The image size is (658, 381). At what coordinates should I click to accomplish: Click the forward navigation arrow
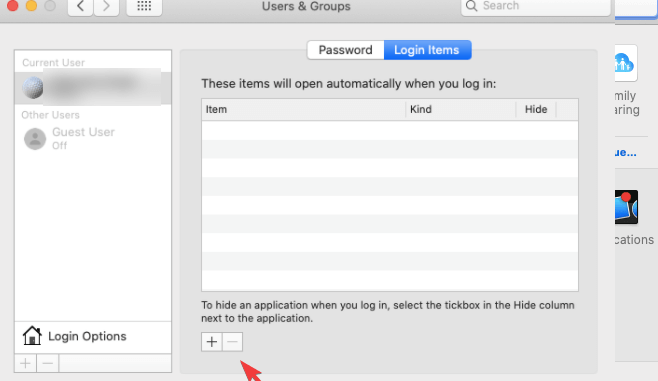(x=106, y=6)
